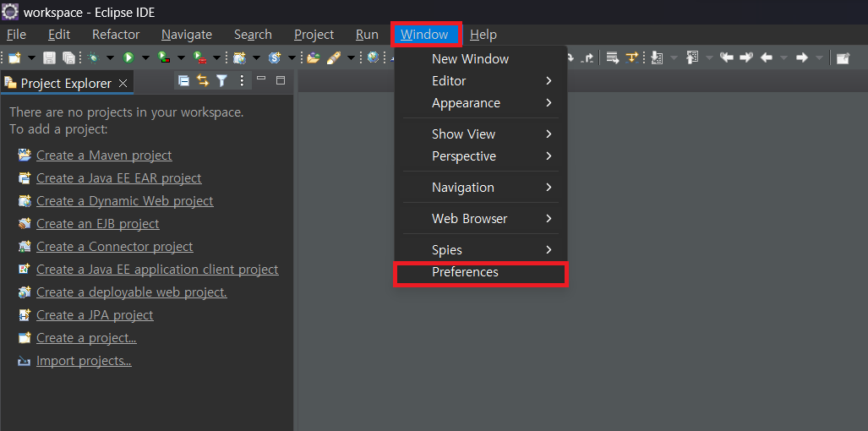Viewport: 868px width, 431px height.
Task: Open the Help menu
Action: pyautogui.click(x=483, y=35)
